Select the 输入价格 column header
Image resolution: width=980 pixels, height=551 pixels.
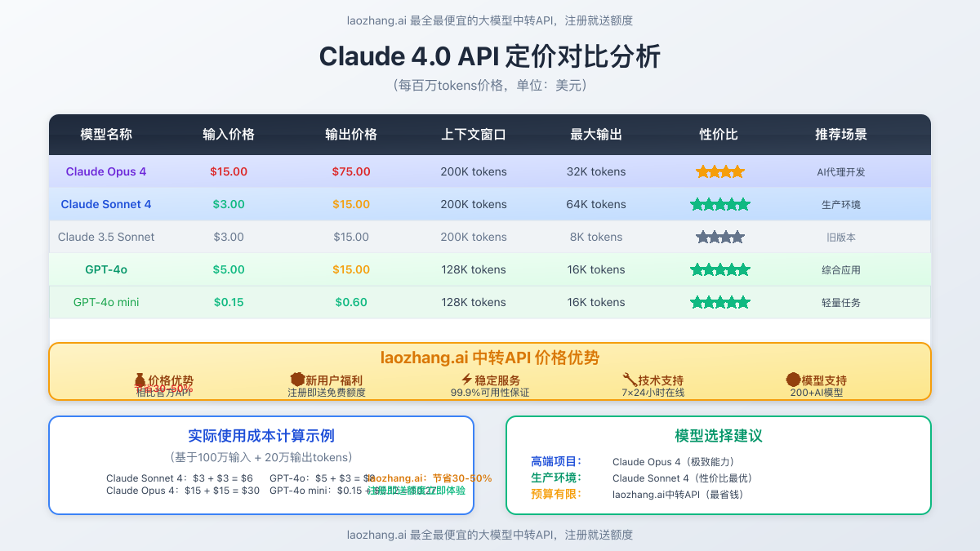[x=229, y=135]
